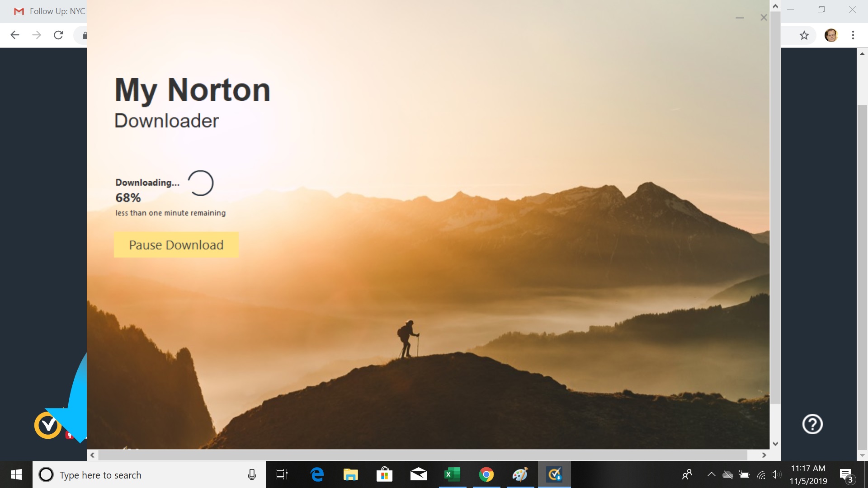
Task: Open Norton Downloader taskbar icon
Action: tap(554, 474)
